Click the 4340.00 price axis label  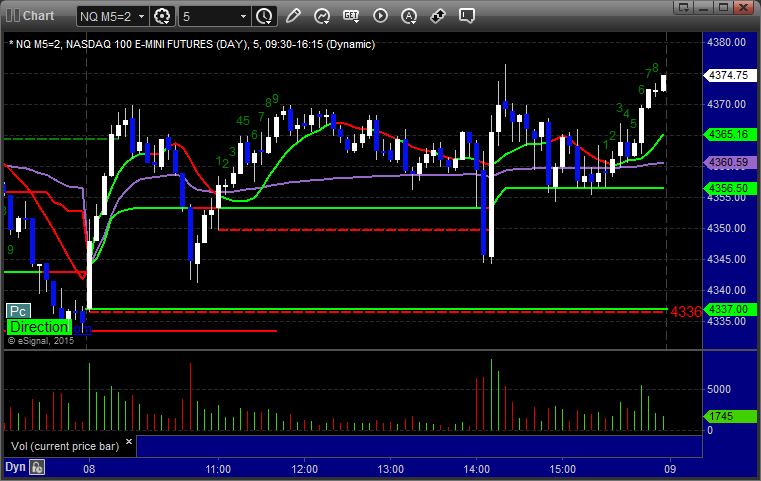coord(727,290)
